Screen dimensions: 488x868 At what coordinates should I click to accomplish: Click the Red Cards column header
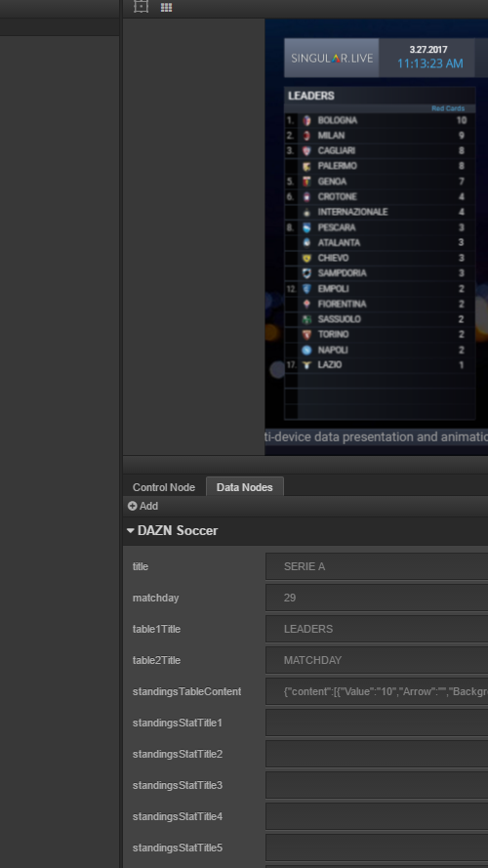pos(448,108)
